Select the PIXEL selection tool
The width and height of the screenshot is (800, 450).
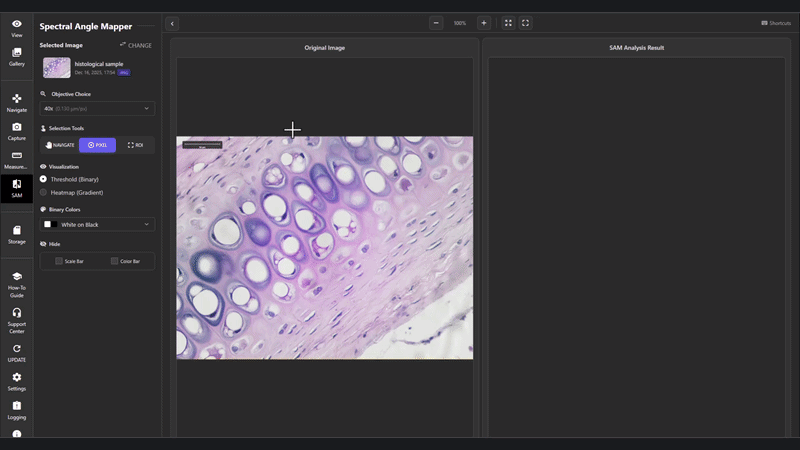[97, 145]
